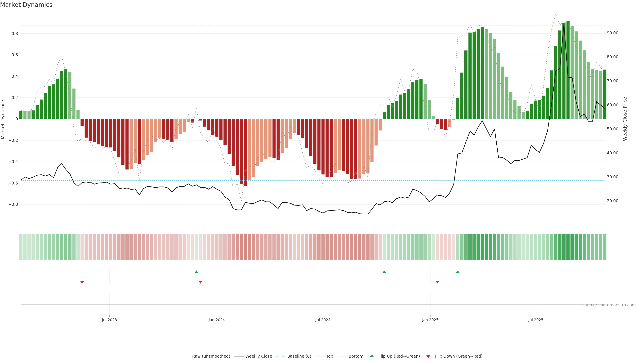Click the Market Dynamics chart title
The image size is (644, 362).
click(26, 5)
